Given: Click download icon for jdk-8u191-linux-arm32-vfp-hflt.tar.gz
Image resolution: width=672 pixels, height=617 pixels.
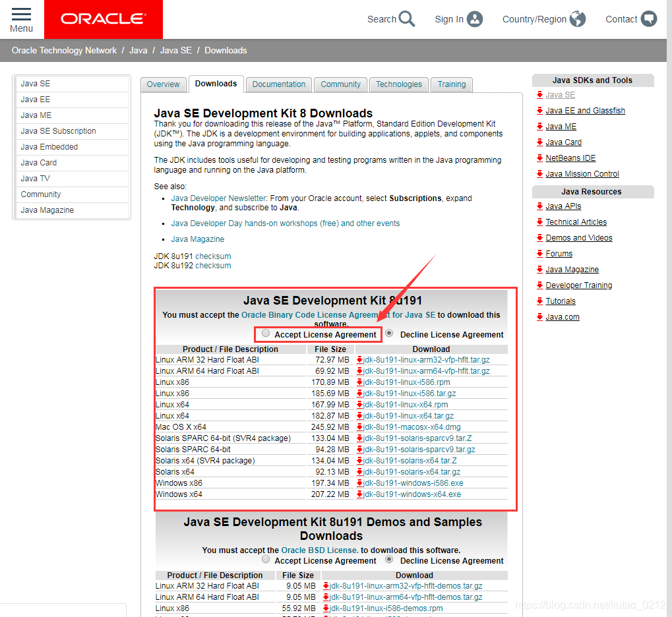Looking at the screenshot, I should point(359,360).
